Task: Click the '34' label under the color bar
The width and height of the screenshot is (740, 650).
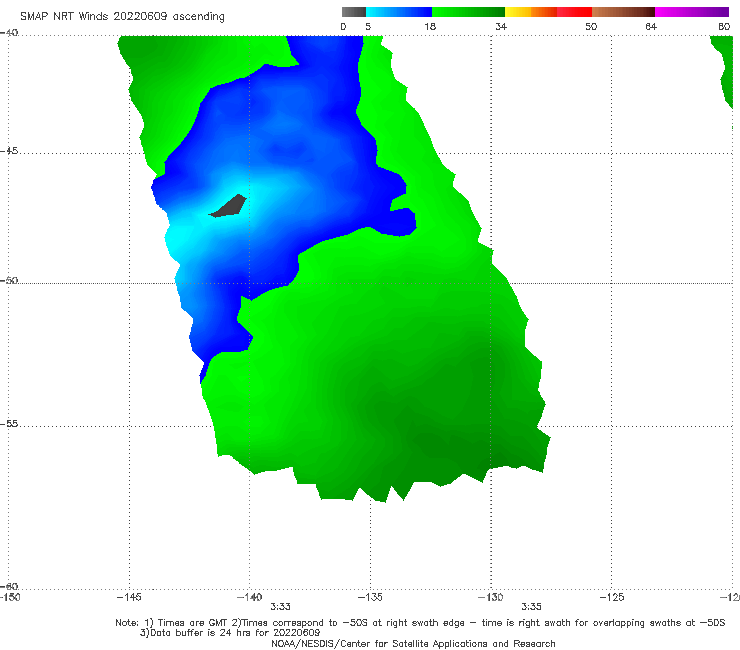Action: tap(501, 27)
